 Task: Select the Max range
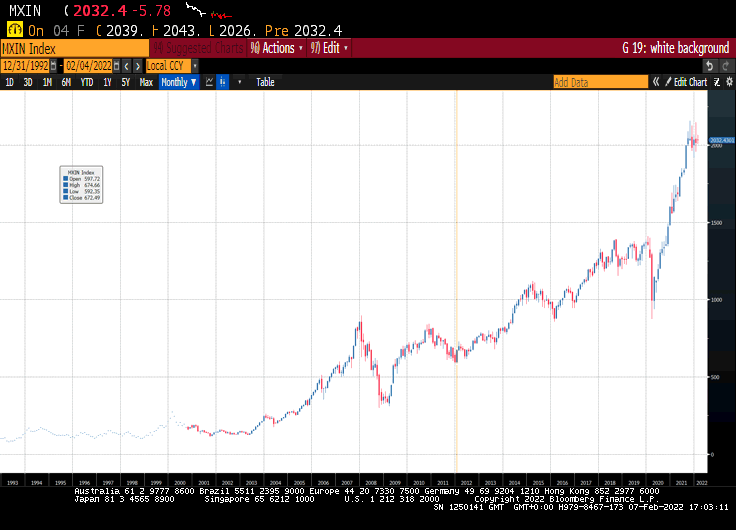point(146,82)
